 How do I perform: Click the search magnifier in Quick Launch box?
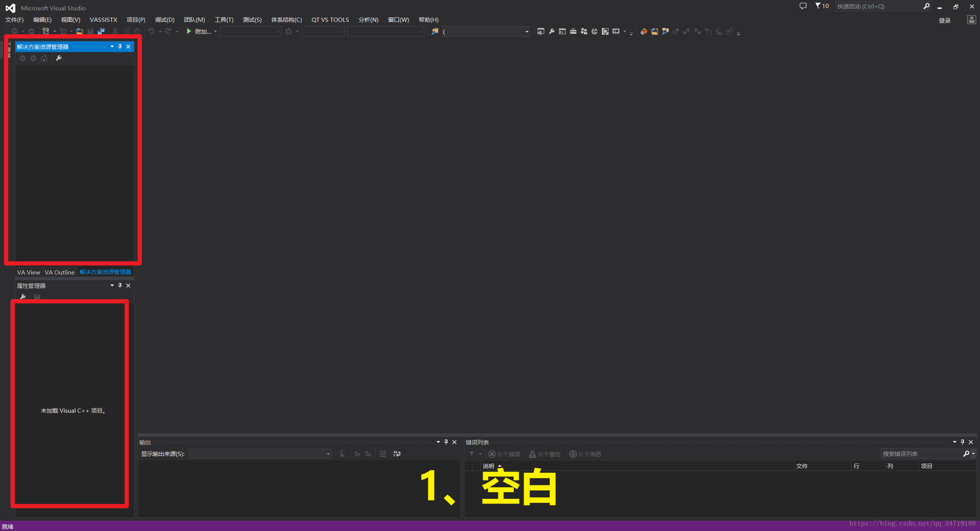(926, 6)
